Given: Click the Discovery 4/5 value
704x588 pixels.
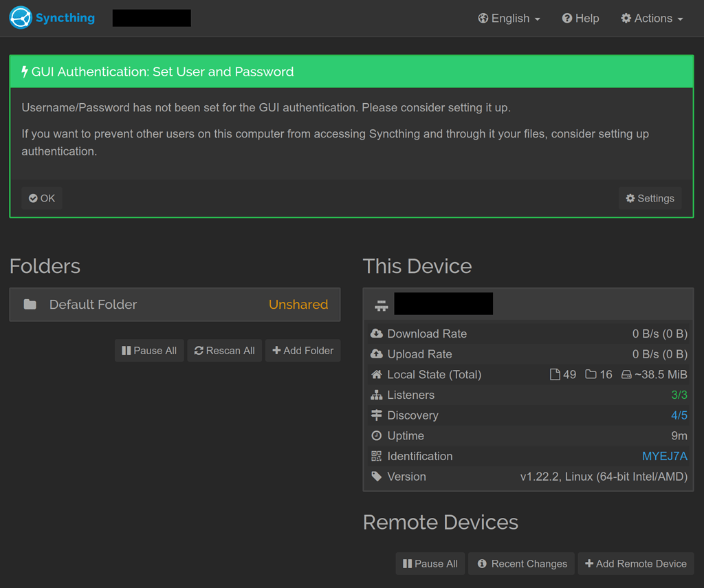Looking at the screenshot, I should click(x=679, y=415).
